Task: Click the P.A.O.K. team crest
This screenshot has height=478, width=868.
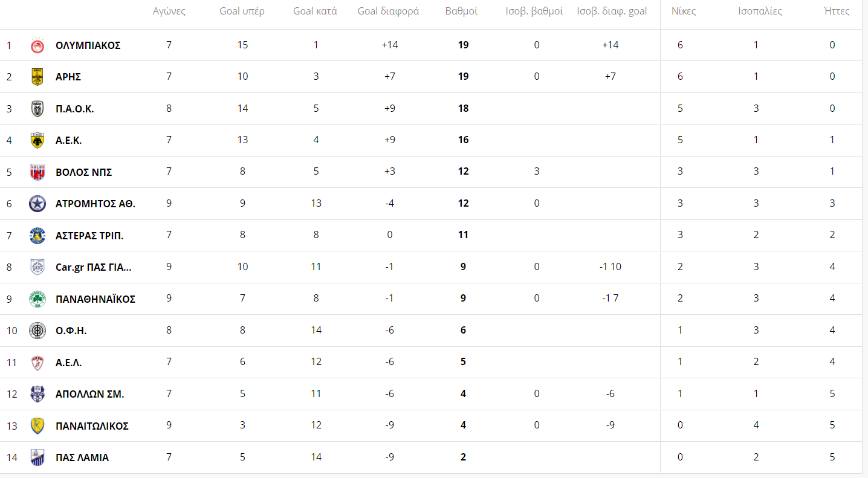Action: (x=37, y=109)
